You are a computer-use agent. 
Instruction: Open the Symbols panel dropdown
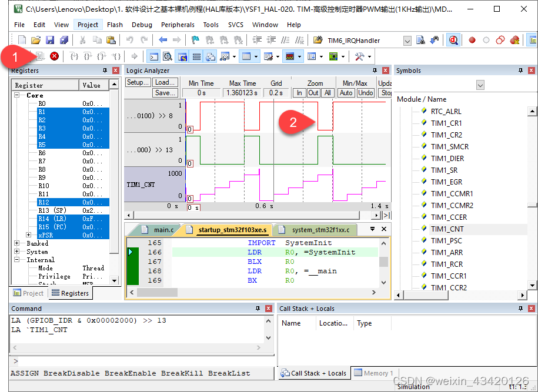point(480,85)
